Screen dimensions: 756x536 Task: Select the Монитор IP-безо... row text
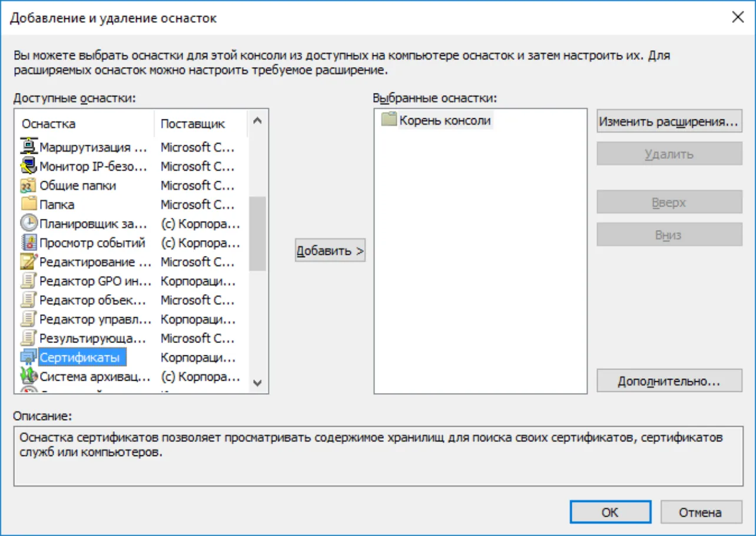click(94, 166)
